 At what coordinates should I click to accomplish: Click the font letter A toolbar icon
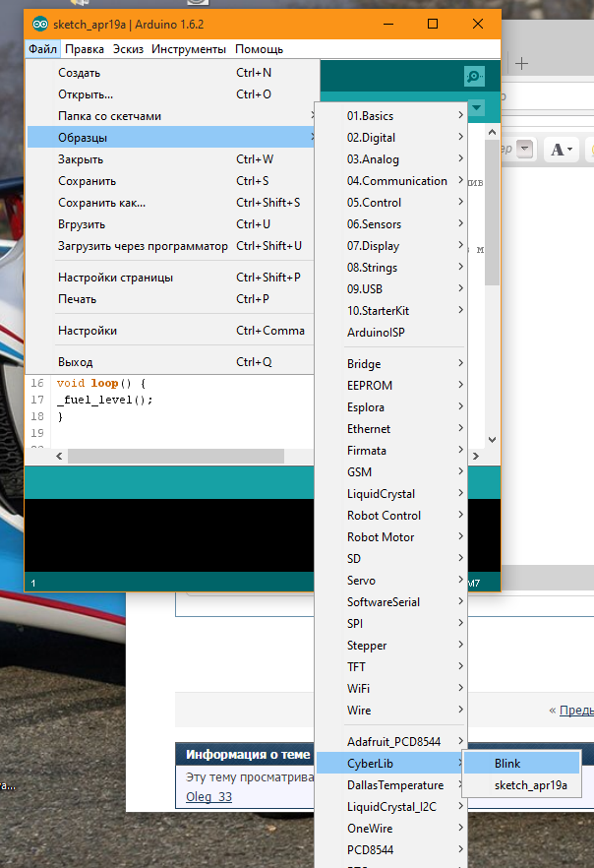560,149
